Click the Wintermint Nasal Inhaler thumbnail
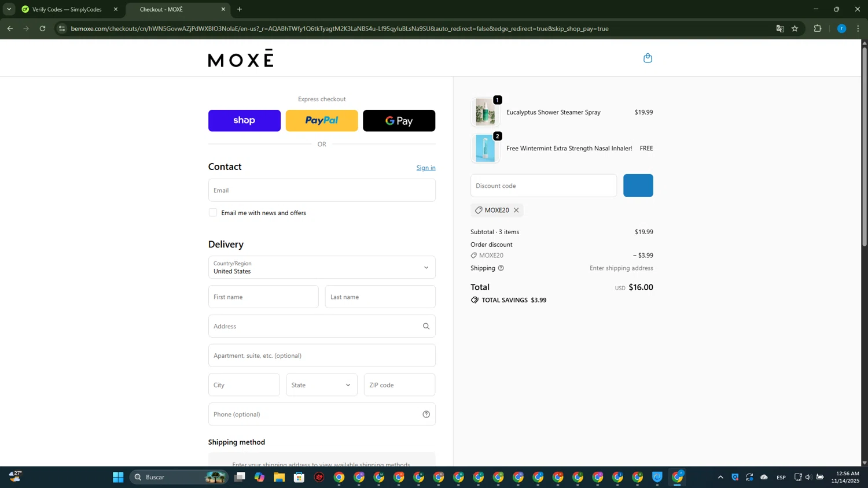Viewport: 868px width, 488px height. coord(485,148)
